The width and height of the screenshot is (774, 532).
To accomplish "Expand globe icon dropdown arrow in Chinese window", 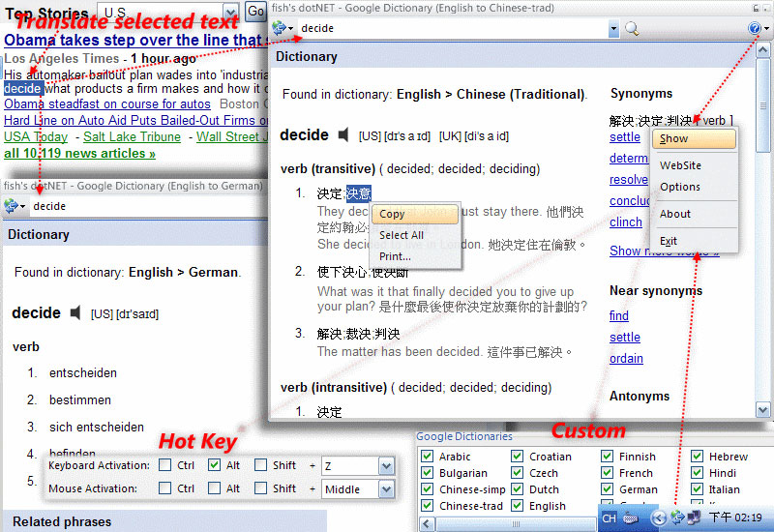I will pyautogui.click(x=290, y=29).
